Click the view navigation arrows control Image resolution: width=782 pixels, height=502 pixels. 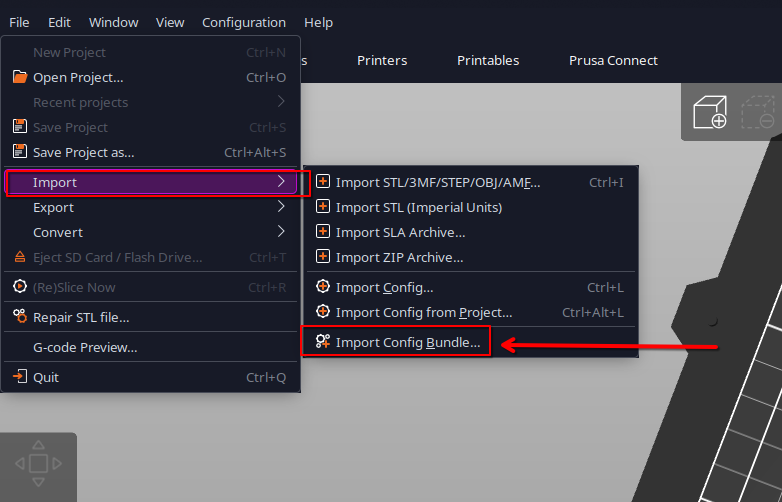coord(38,464)
